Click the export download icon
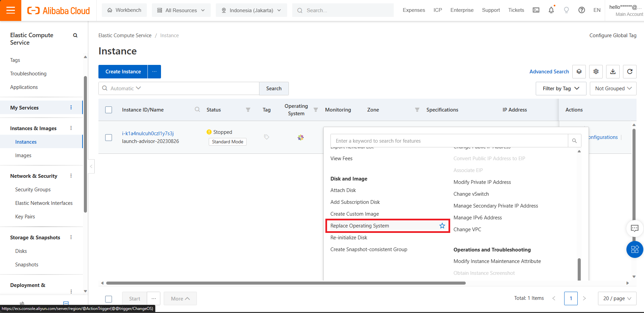This screenshot has width=644, height=313. click(x=613, y=72)
